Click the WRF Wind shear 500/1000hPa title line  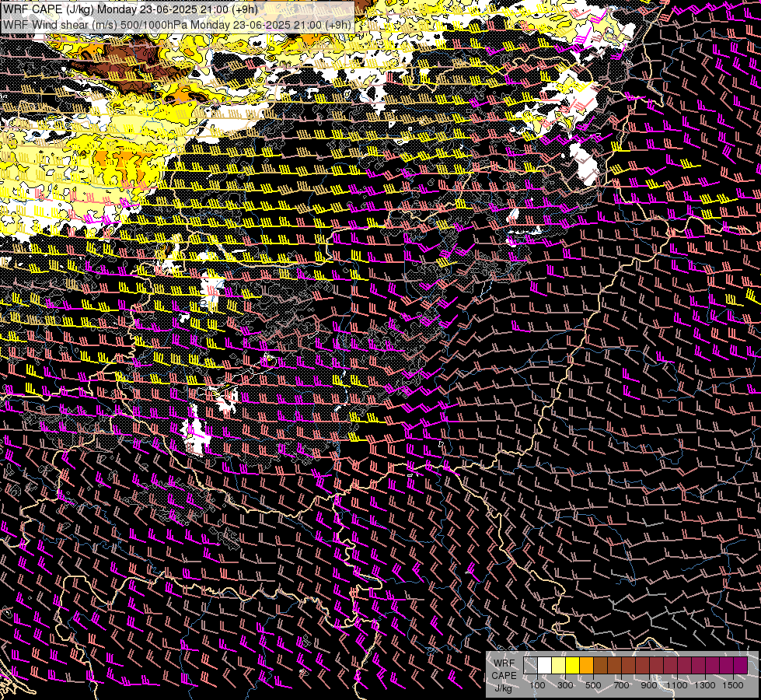coord(177,25)
